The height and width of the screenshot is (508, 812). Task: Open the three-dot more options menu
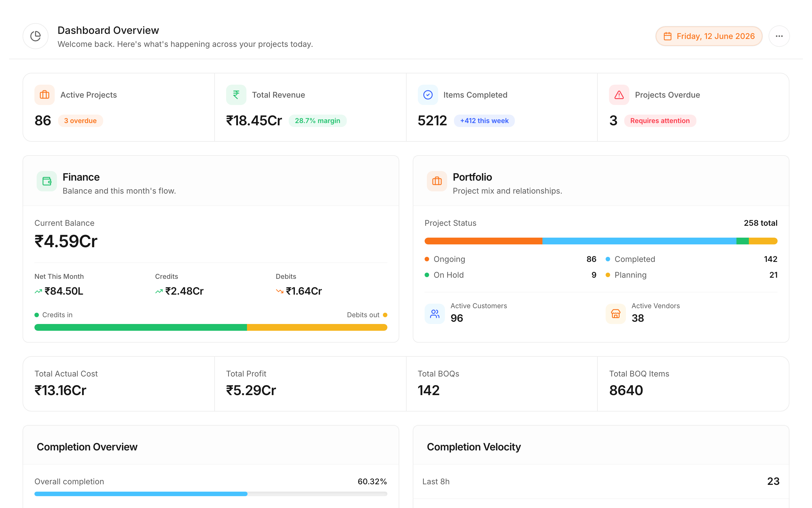coord(779,36)
